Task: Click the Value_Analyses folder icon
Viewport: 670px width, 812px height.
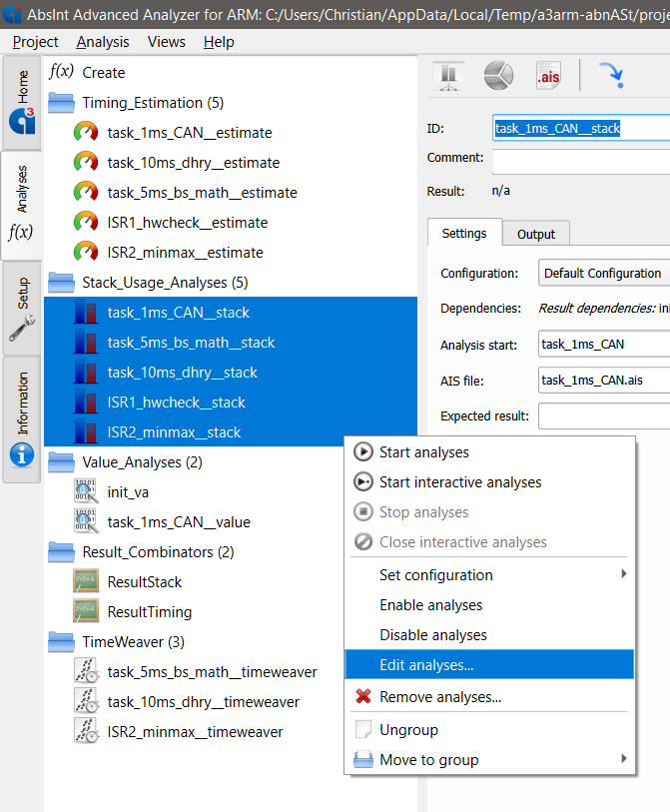Action: tap(61, 462)
